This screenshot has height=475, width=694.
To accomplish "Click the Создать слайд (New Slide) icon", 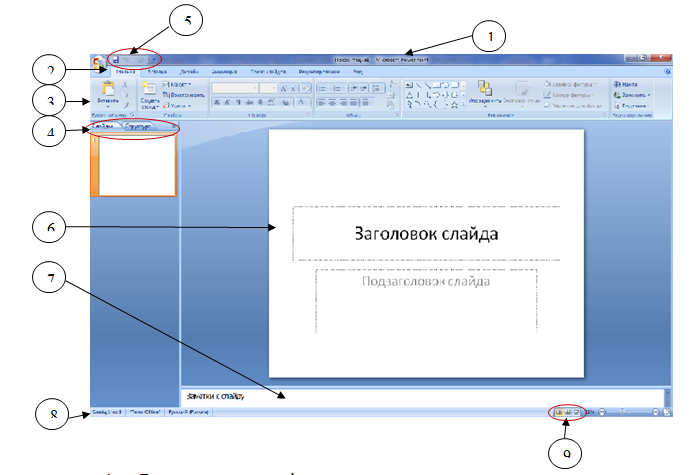I will pyautogui.click(x=149, y=92).
